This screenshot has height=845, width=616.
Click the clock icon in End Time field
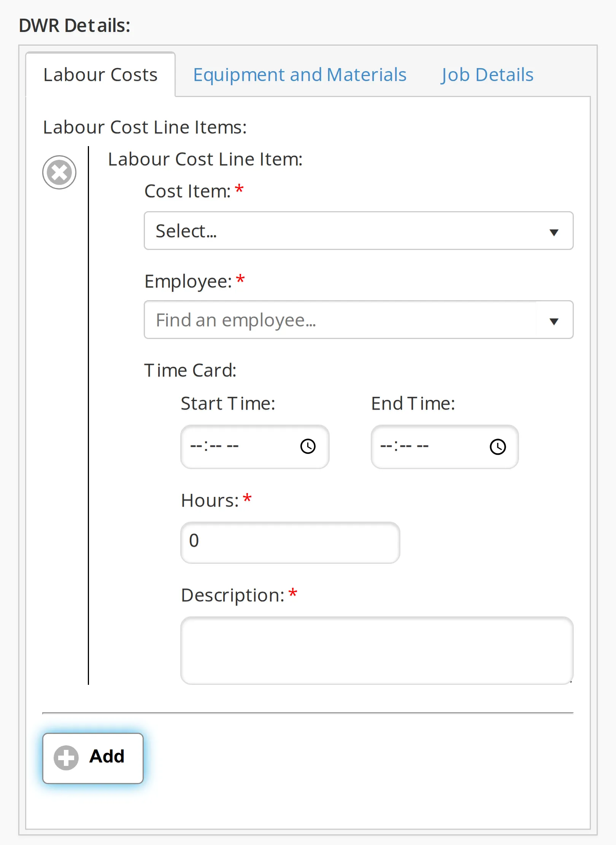coord(498,447)
